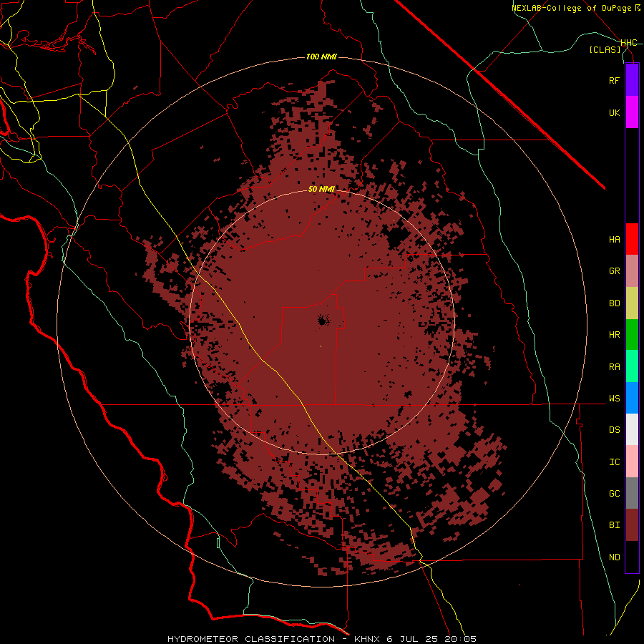Screen dimensions: 644x644
Task: Click the RF purple legend swatch
Action: point(632,80)
